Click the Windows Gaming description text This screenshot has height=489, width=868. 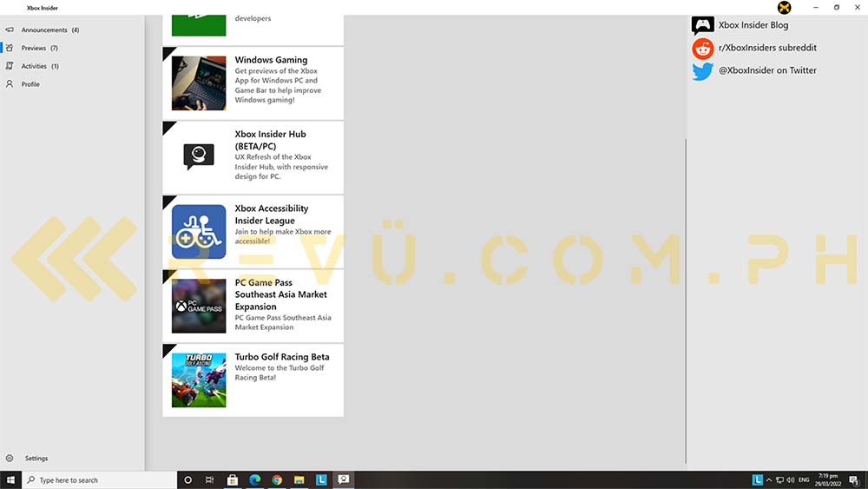(278, 85)
